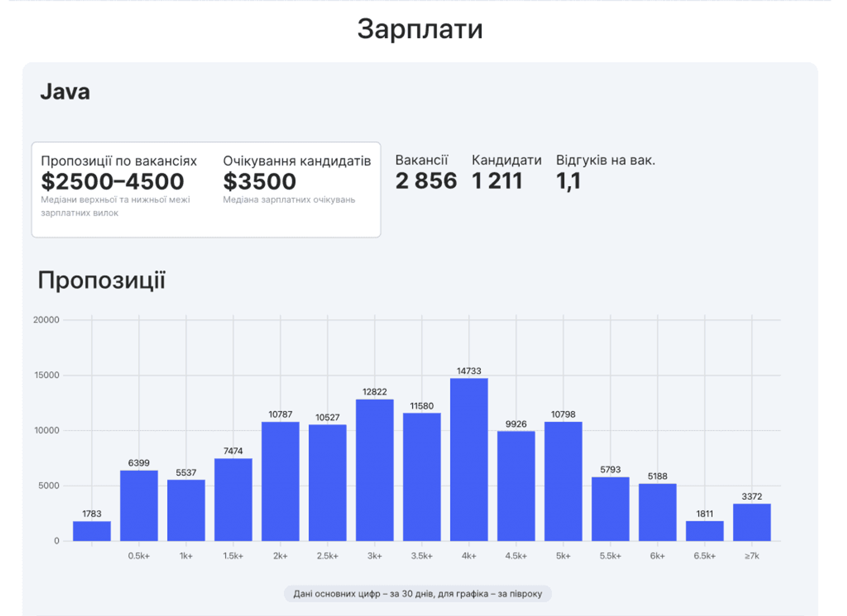The height and width of the screenshot is (616, 847).
Task: Click the Пропозиції по вакансіях salary card
Action: pos(119,182)
